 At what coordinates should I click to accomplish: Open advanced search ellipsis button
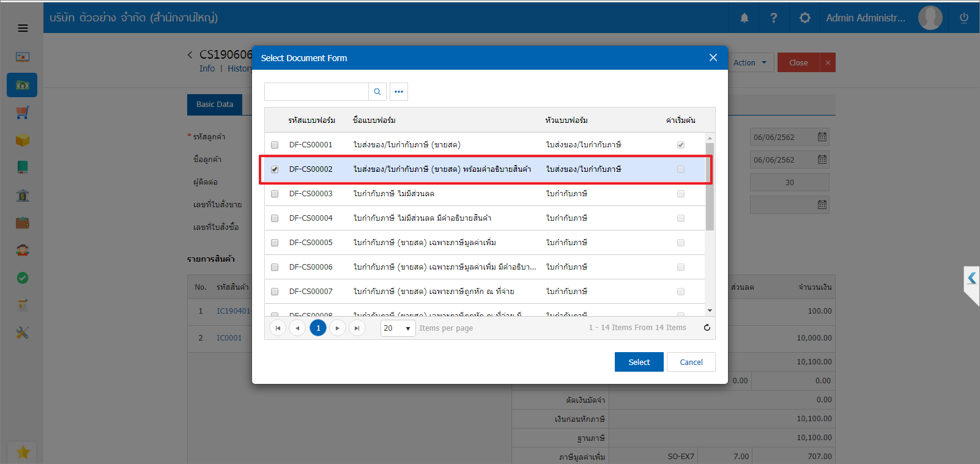399,92
